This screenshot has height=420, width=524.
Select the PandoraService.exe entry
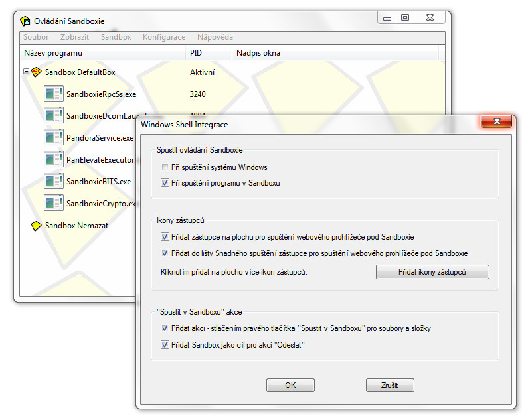click(x=100, y=138)
